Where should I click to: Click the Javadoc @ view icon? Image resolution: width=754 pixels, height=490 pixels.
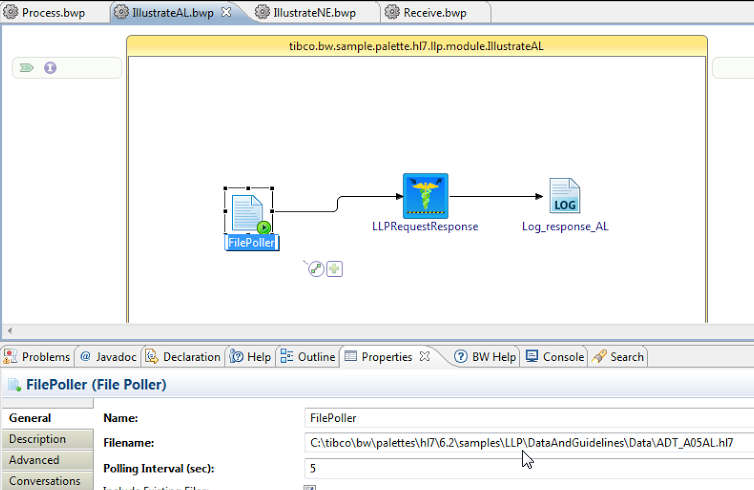click(x=86, y=356)
